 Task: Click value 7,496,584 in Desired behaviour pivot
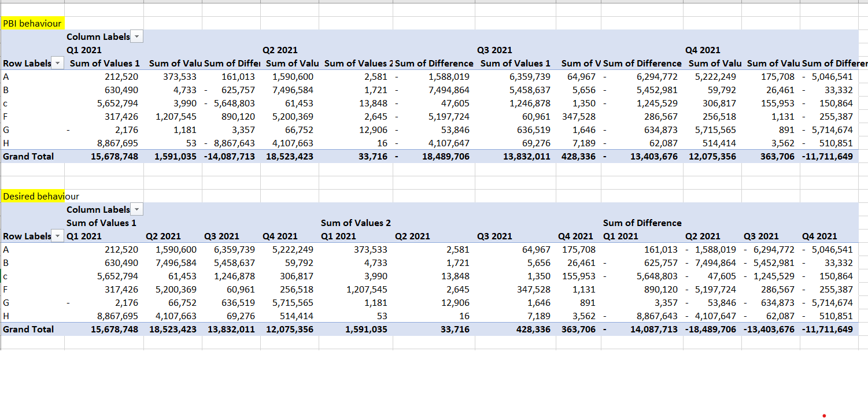[x=176, y=262]
